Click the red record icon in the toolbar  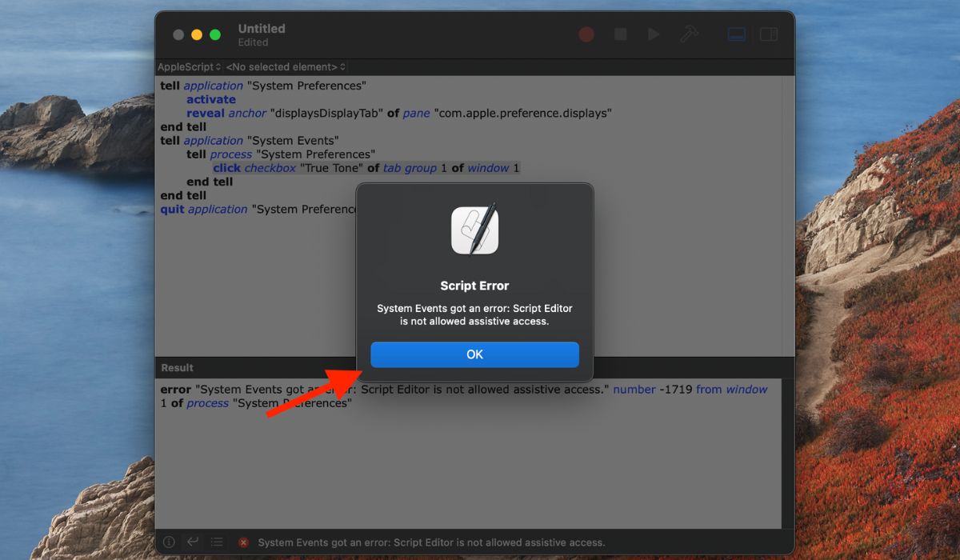tap(586, 34)
